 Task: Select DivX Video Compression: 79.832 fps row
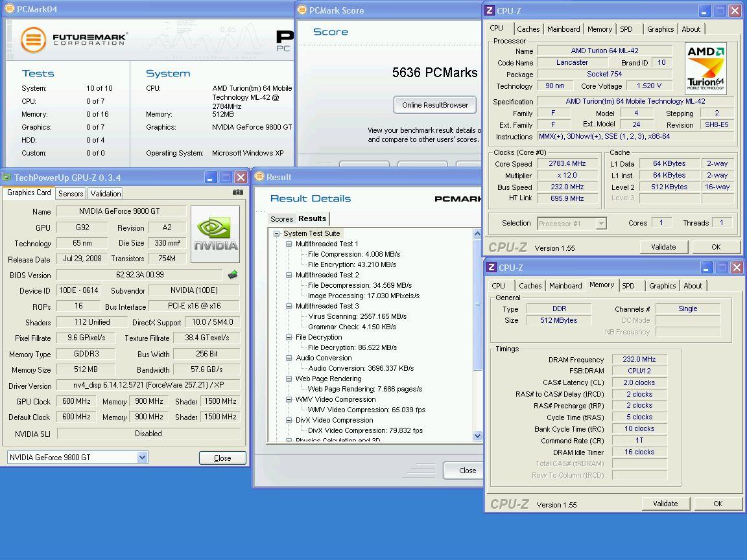tap(366, 430)
